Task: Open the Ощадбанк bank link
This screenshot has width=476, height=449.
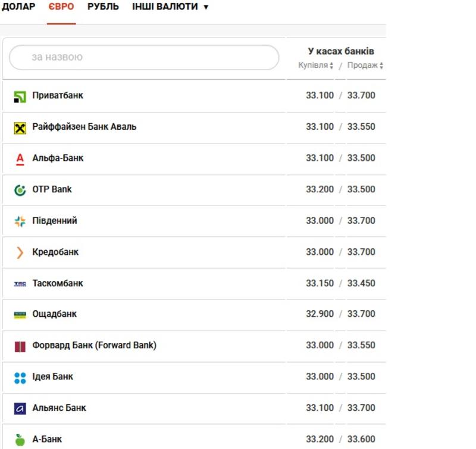Action: (x=55, y=314)
